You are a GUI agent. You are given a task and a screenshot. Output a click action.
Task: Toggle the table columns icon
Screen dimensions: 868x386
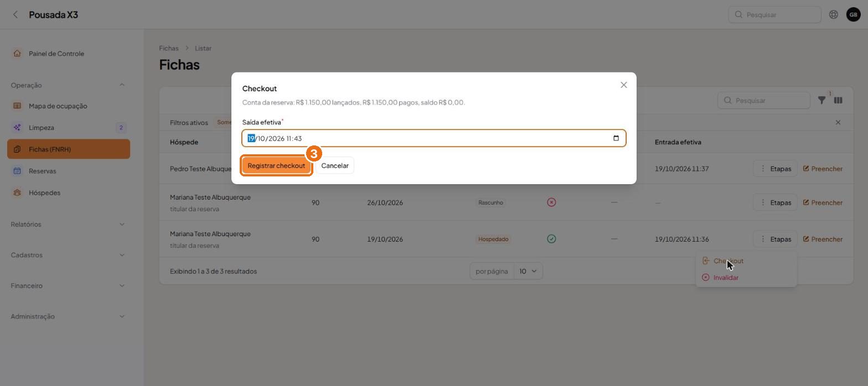pyautogui.click(x=838, y=100)
